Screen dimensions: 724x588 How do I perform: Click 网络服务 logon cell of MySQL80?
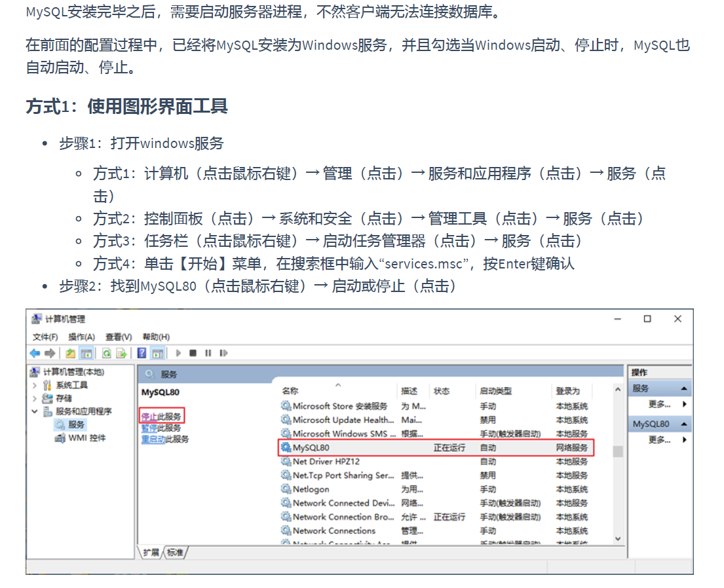[x=571, y=448]
